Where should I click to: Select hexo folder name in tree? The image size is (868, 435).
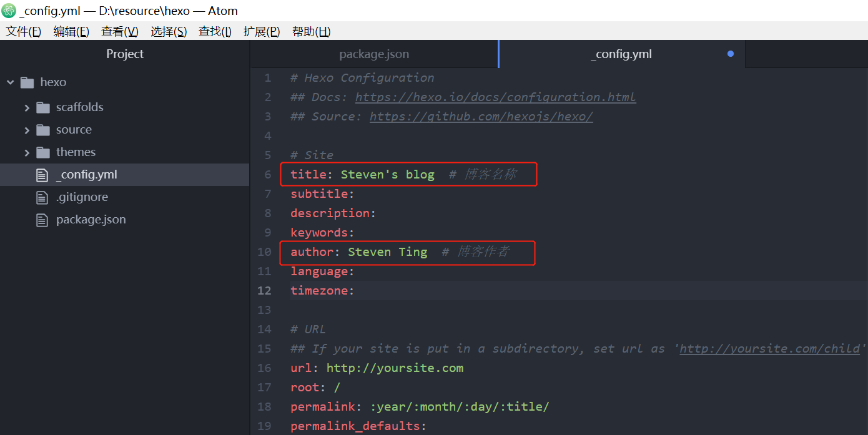pos(53,82)
